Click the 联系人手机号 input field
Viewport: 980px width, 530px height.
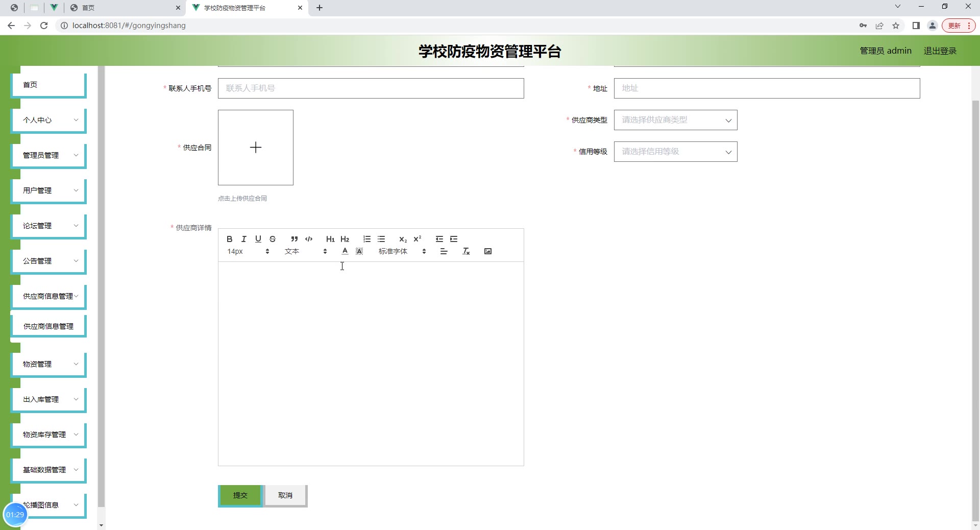pos(371,88)
